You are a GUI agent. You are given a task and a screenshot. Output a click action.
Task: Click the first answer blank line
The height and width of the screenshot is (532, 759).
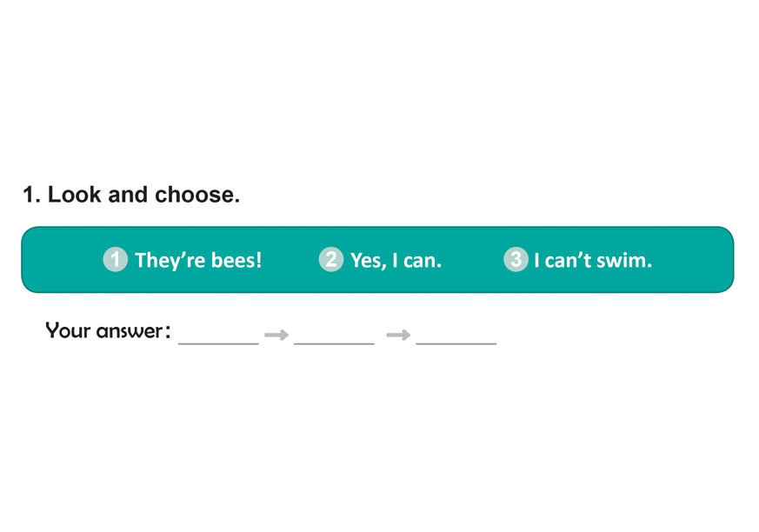218,339
